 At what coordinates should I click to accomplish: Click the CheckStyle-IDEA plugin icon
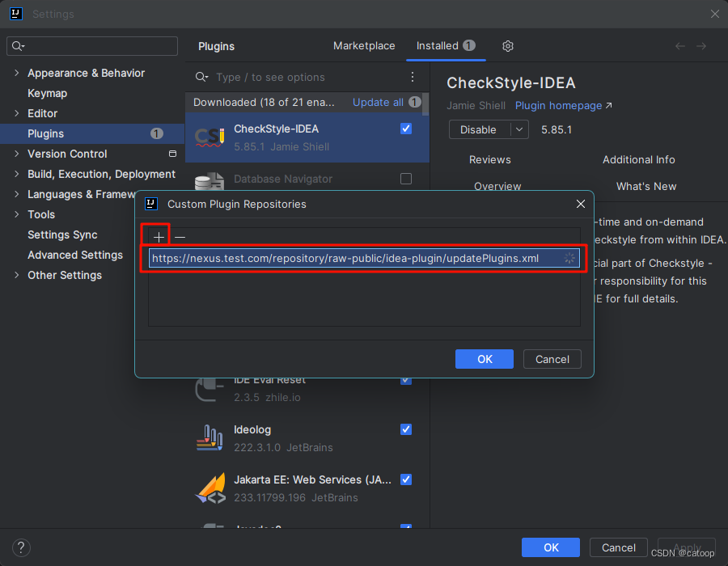click(210, 137)
